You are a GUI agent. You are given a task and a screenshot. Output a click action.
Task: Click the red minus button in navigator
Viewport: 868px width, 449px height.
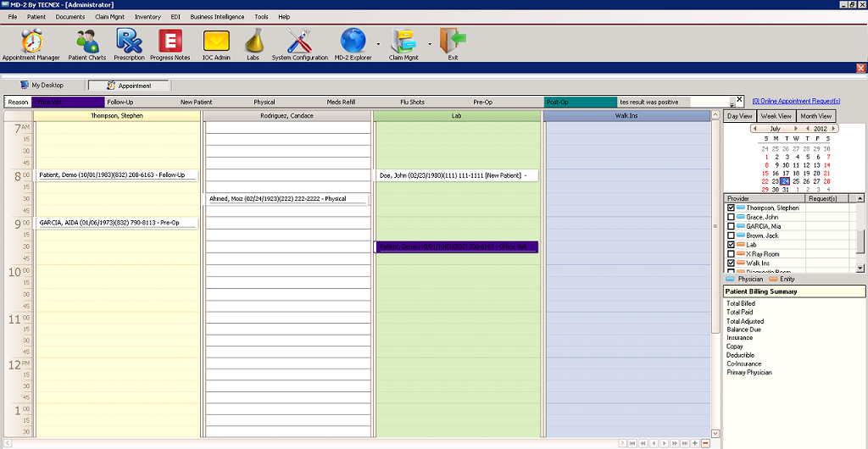(x=705, y=443)
